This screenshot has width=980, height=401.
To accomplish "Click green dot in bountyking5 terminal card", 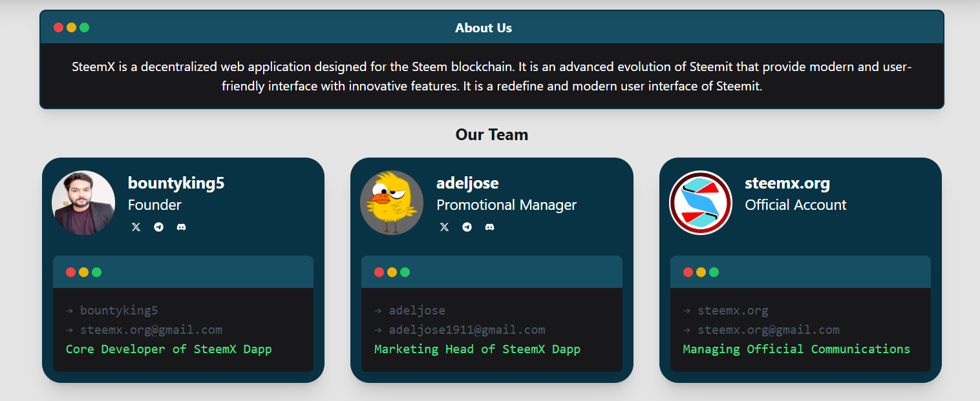I will [x=96, y=272].
